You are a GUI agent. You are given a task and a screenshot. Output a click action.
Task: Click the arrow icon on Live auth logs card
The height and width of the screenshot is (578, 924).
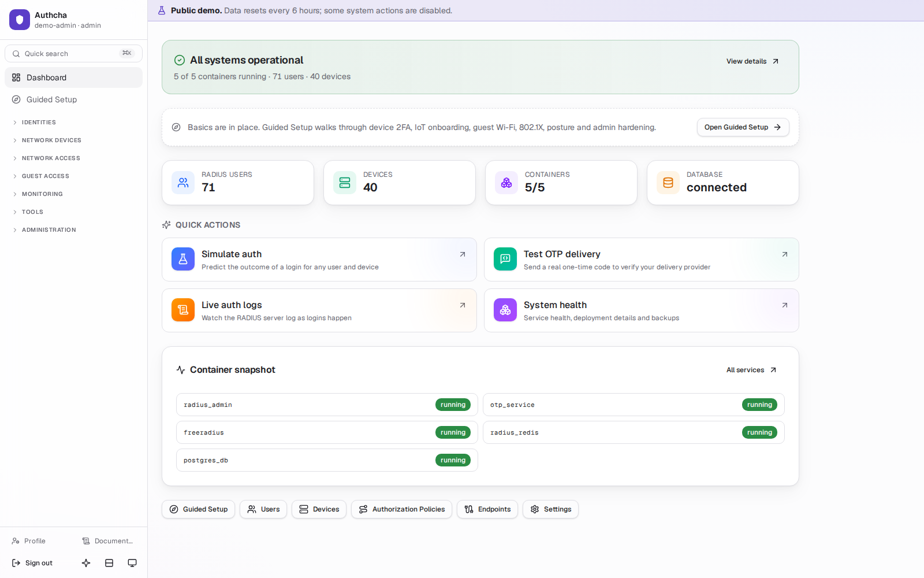click(x=463, y=305)
